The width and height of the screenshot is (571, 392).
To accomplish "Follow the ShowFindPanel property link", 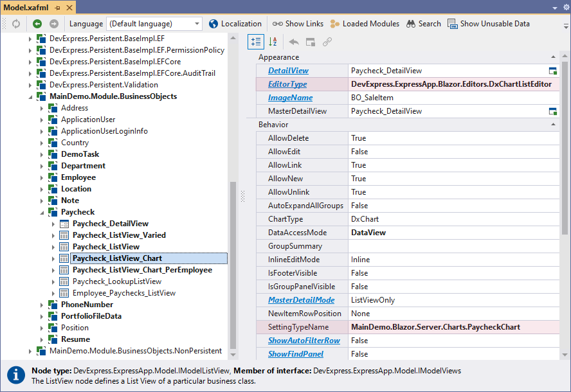I will tap(296, 354).
